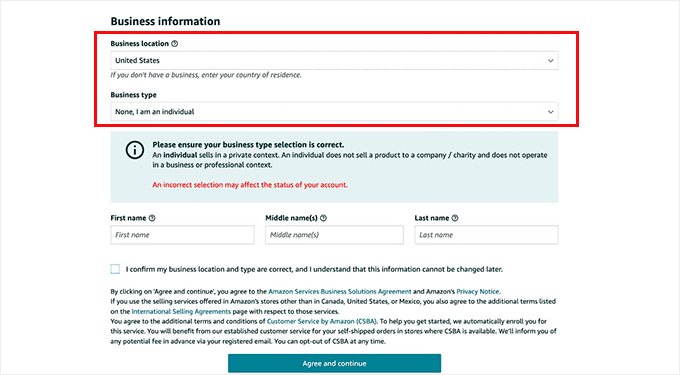Click the chevron arrow in Business type field
This screenshot has width=680, height=375.
coord(550,112)
